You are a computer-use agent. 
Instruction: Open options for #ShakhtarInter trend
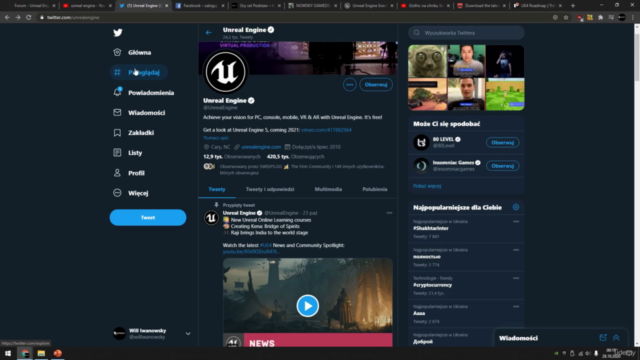click(516, 222)
